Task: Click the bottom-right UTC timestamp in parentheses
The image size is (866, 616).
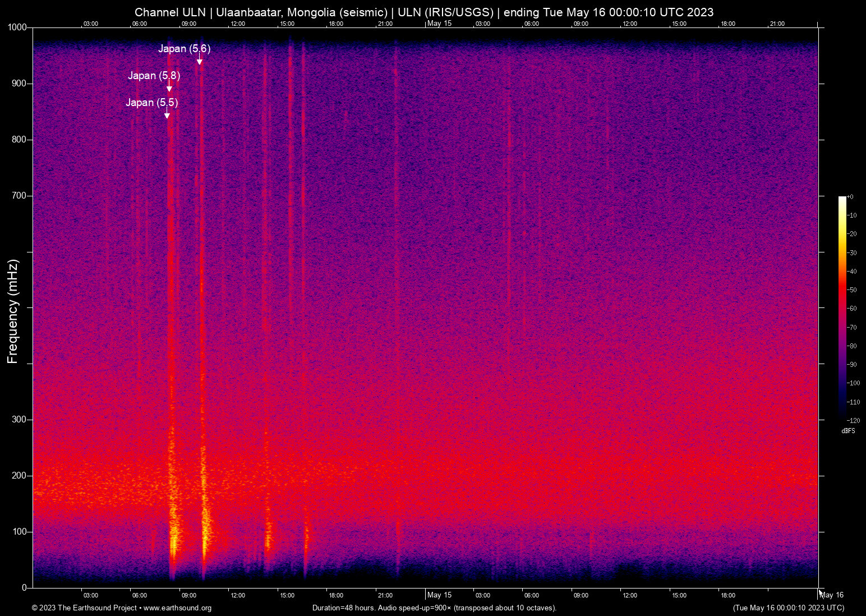Action: pyautogui.click(x=788, y=608)
